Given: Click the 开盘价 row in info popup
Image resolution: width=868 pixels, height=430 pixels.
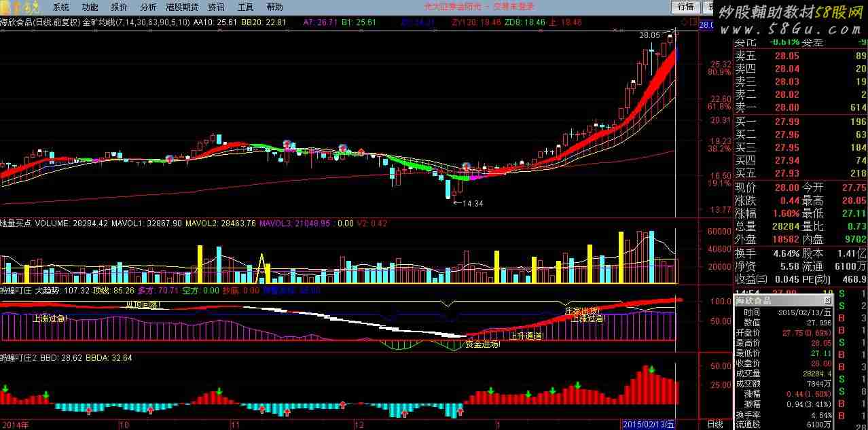Looking at the screenshot, I should 784,333.
